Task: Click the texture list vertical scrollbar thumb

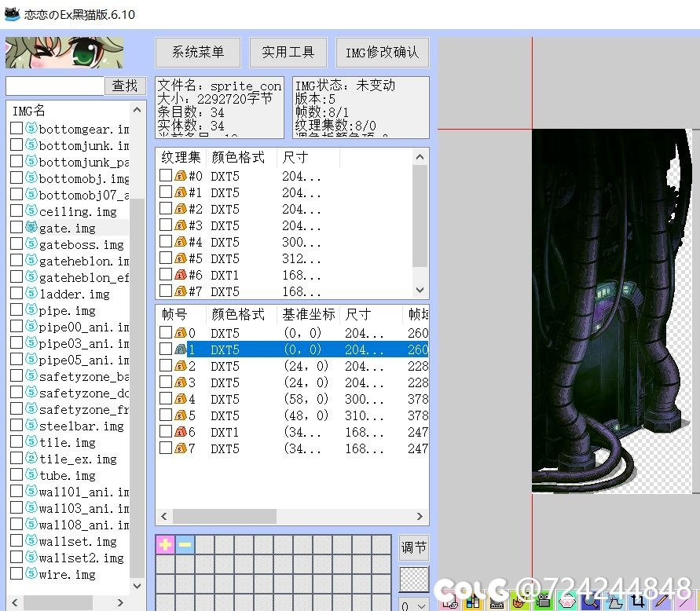Action: click(x=420, y=216)
